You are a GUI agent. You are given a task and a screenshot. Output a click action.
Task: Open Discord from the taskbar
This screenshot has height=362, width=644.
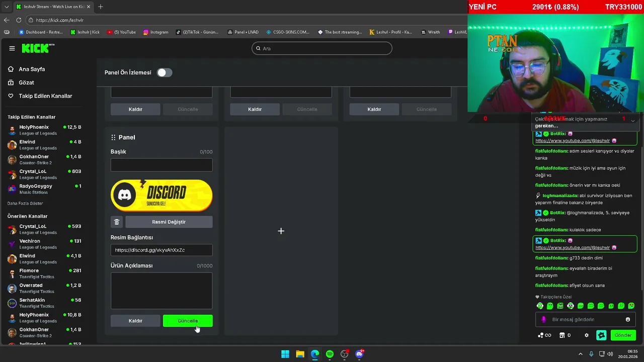point(359,354)
